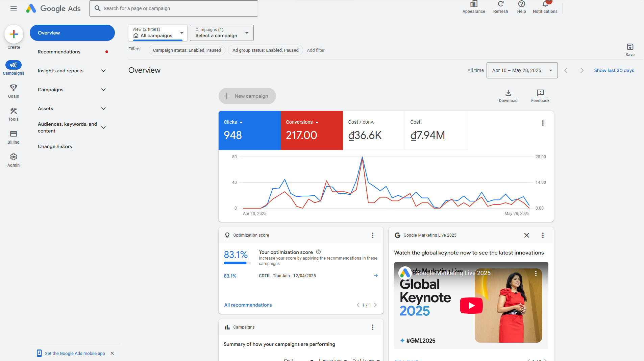The image size is (644, 361).
Task: Open Appearance settings
Action: click(474, 7)
